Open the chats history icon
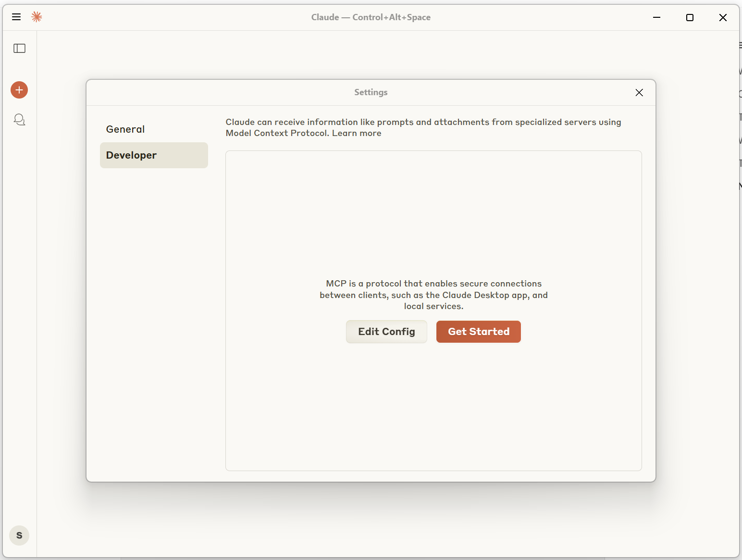Image resolution: width=742 pixels, height=560 pixels. tap(20, 120)
